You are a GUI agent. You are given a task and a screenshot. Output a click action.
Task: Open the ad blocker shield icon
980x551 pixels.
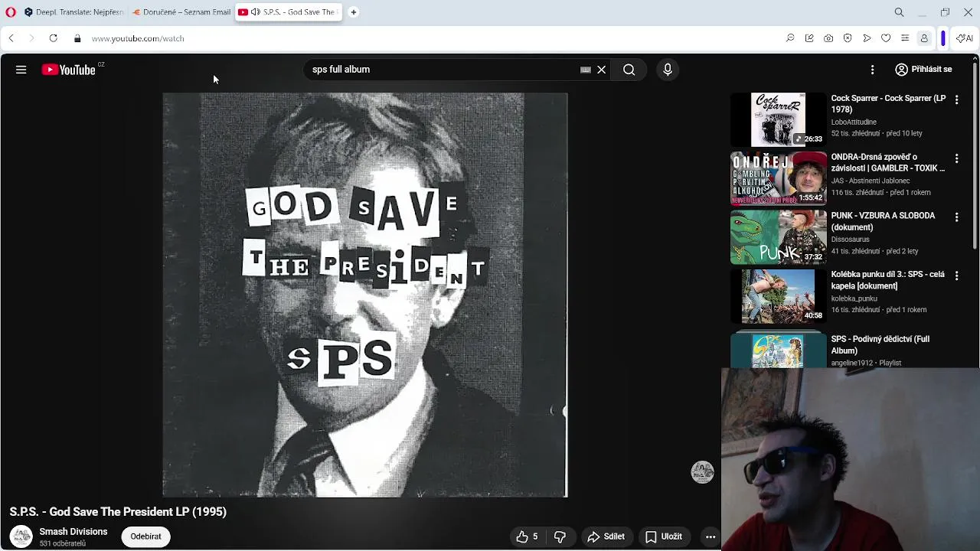pos(848,38)
